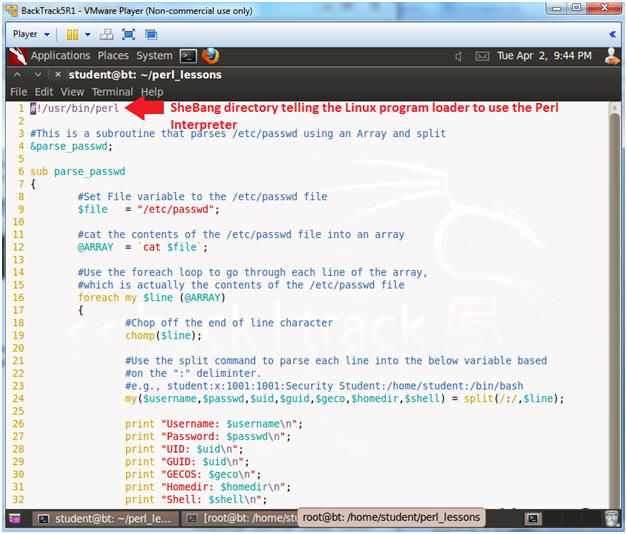The image size is (627, 534).
Task: Click the &parse_passwd; call on line 4
Action: (x=72, y=146)
